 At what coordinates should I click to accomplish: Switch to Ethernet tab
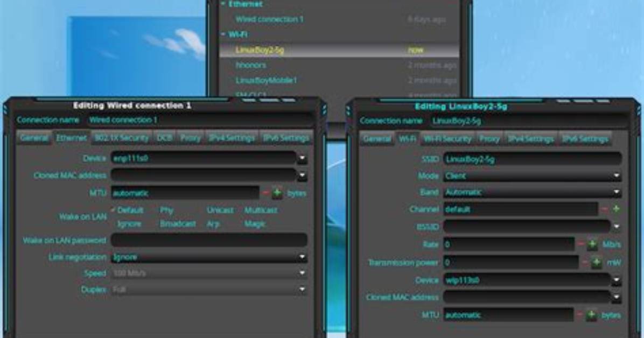72,138
